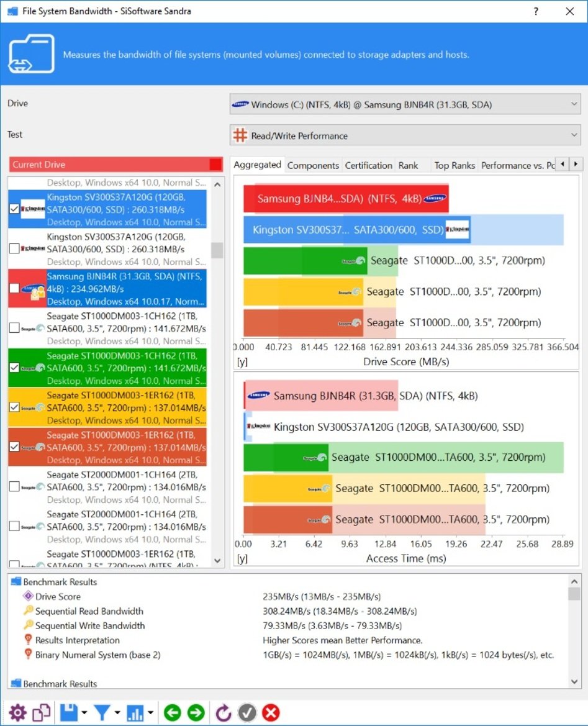This screenshot has height=726, width=588.
Task: Click the Sequential Read Bandwidth icon
Action: point(28,610)
